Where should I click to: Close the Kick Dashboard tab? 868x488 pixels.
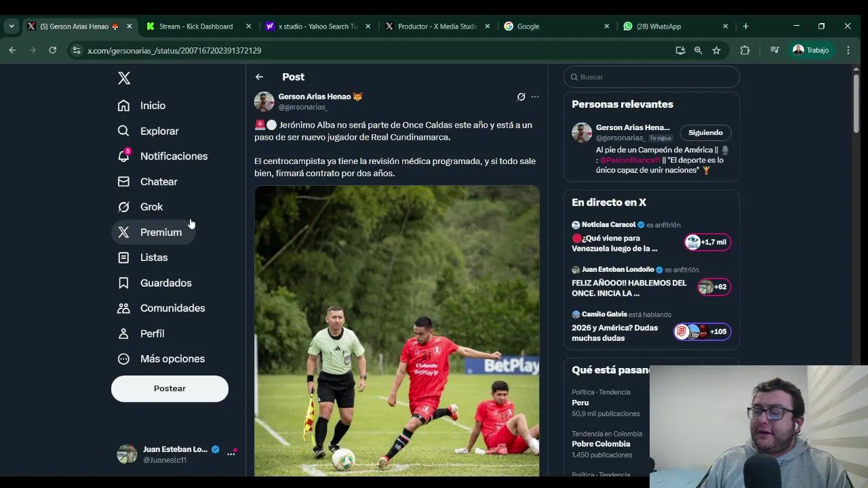[x=248, y=26]
